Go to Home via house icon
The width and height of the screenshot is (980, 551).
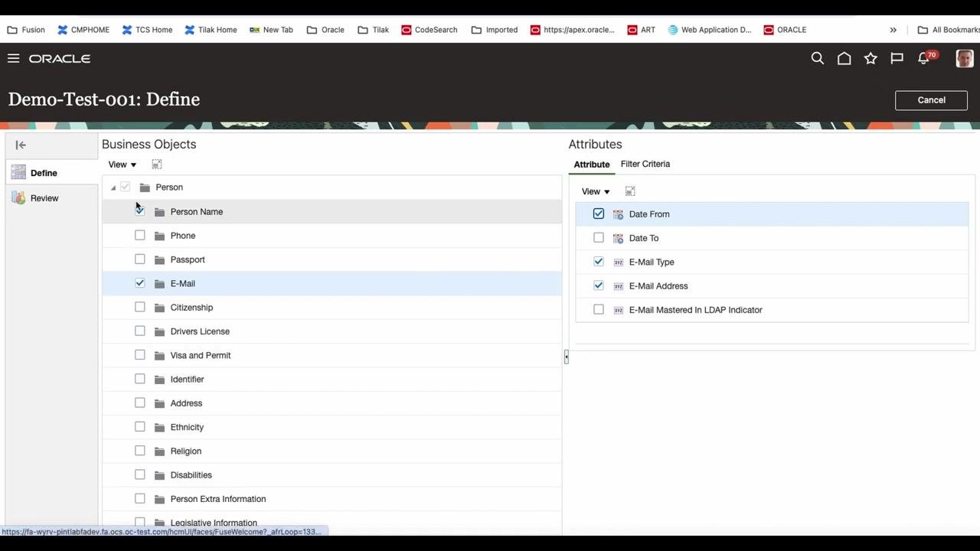844,58
